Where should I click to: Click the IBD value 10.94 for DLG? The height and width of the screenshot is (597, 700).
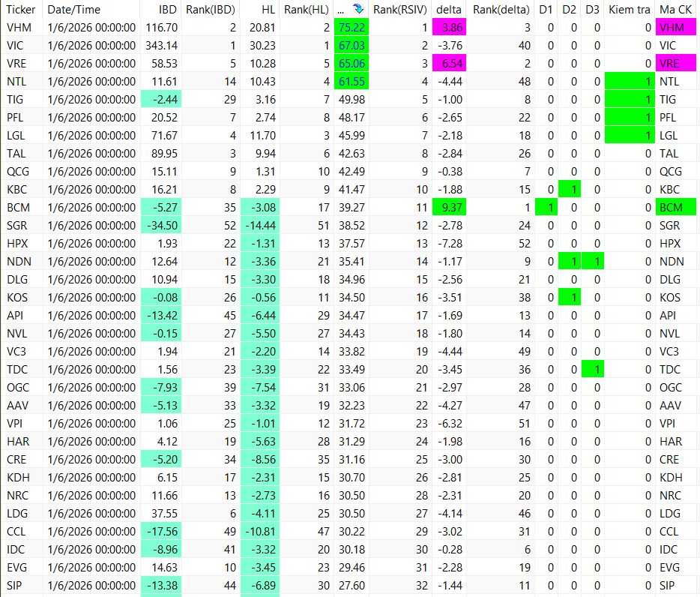coord(164,280)
